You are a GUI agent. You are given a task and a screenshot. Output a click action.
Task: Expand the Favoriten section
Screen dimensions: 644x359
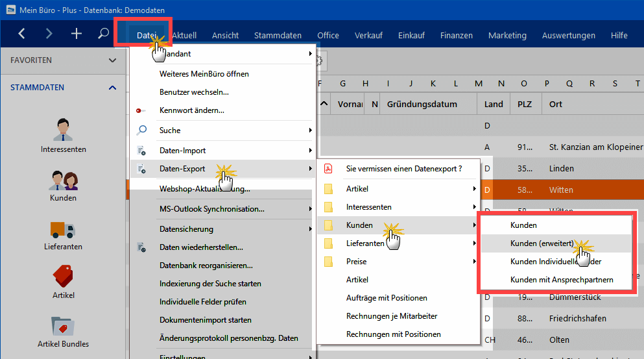[112, 60]
